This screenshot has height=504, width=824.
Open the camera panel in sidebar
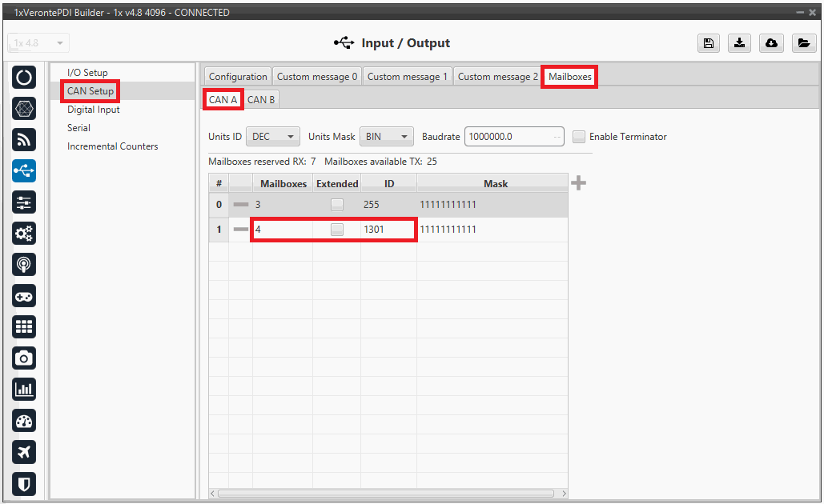(25, 358)
